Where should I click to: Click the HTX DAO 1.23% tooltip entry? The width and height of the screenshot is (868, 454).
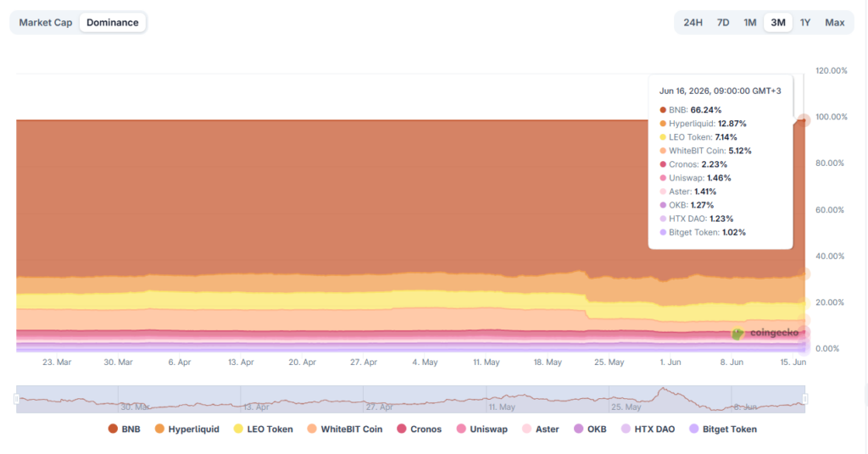697,219
